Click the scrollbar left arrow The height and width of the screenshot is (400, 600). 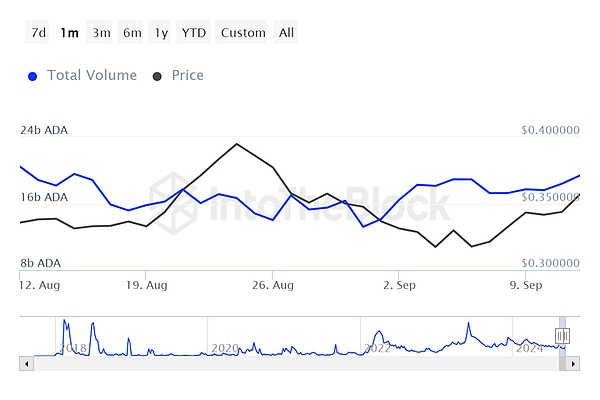25,363
